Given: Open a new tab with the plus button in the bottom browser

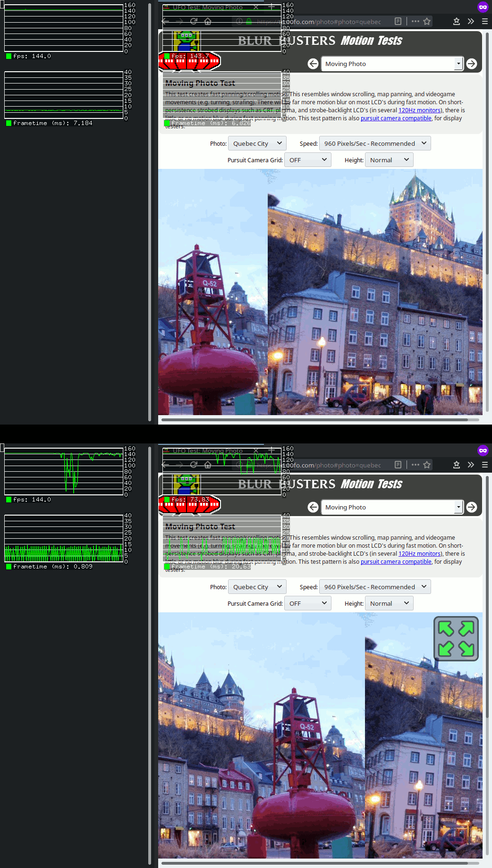Looking at the screenshot, I should coord(271,451).
